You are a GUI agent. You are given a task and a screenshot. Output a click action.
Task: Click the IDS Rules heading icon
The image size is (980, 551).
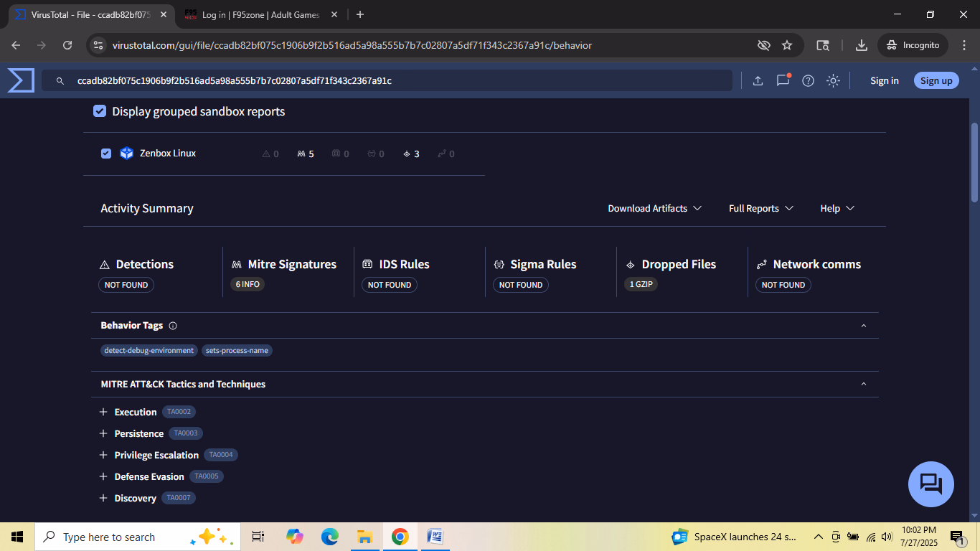click(367, 265)
